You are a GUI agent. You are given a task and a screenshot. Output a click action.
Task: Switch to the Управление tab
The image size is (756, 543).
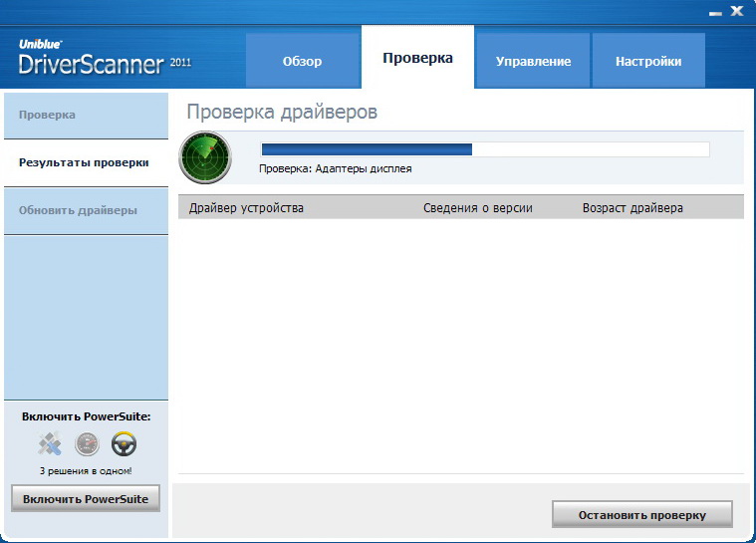click(533, 61)
